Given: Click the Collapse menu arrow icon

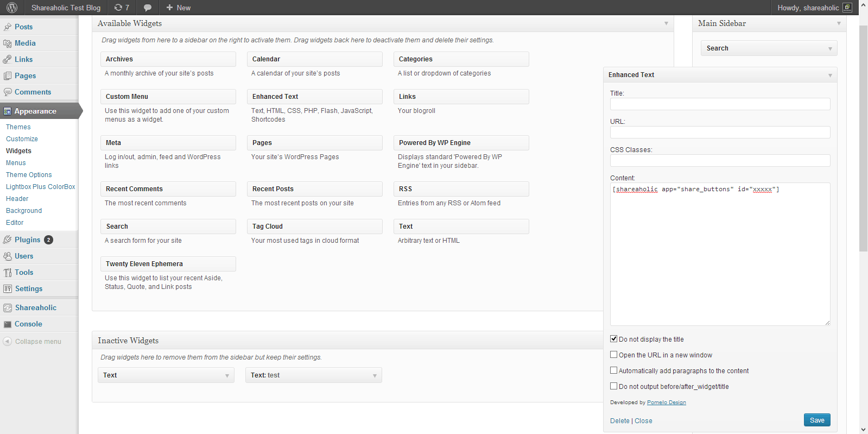Looking at the screenshot, I should [x=8, y=341].
